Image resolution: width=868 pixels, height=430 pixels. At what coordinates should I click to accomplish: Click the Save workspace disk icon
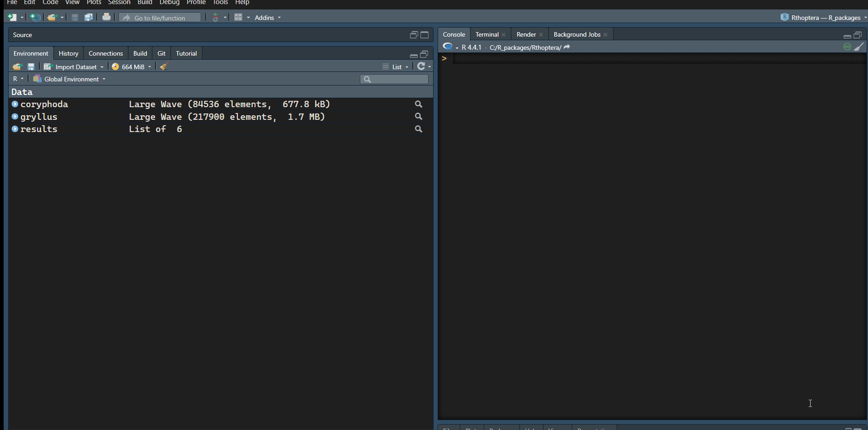[x=31, y=66]
